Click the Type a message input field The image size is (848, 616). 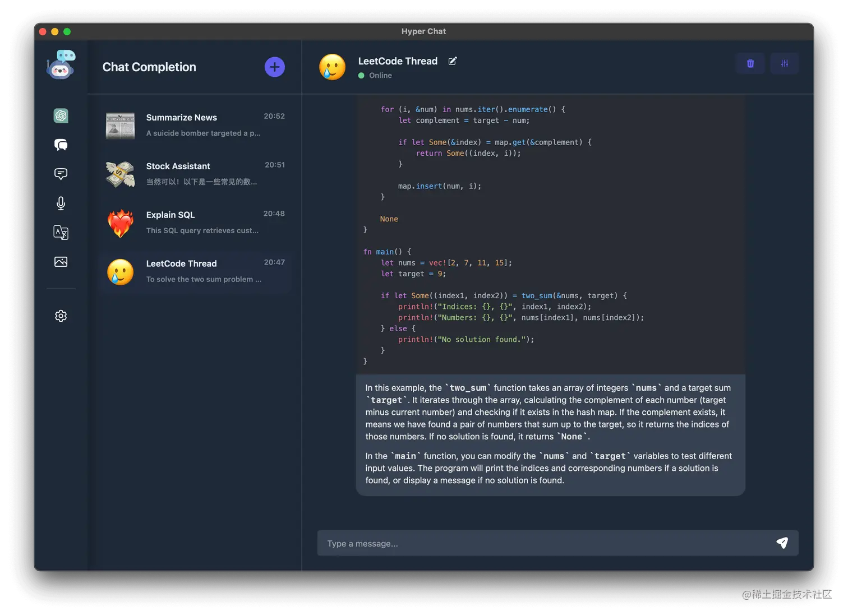pos(544,544)
